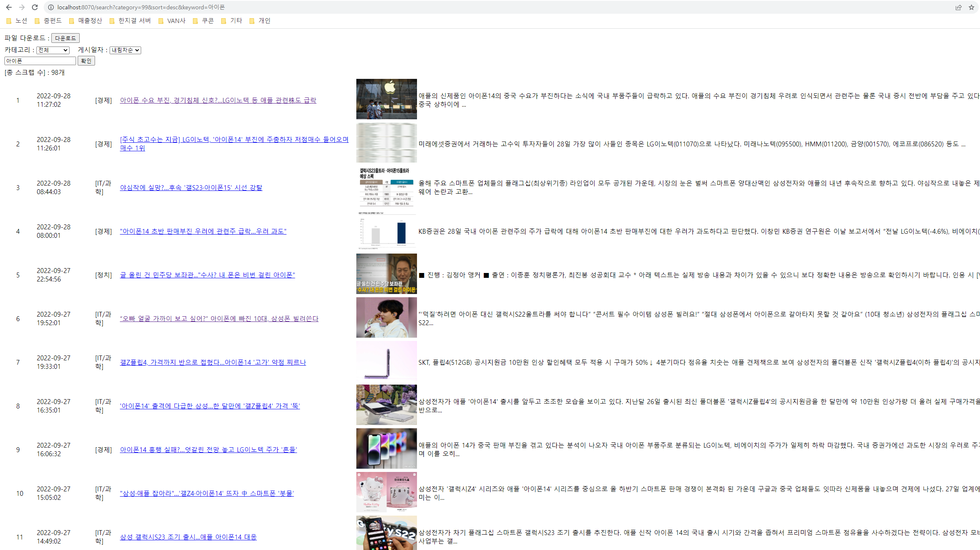Reload the current page
The width and height of the screenshot is (980, 550).
[35, 7]
